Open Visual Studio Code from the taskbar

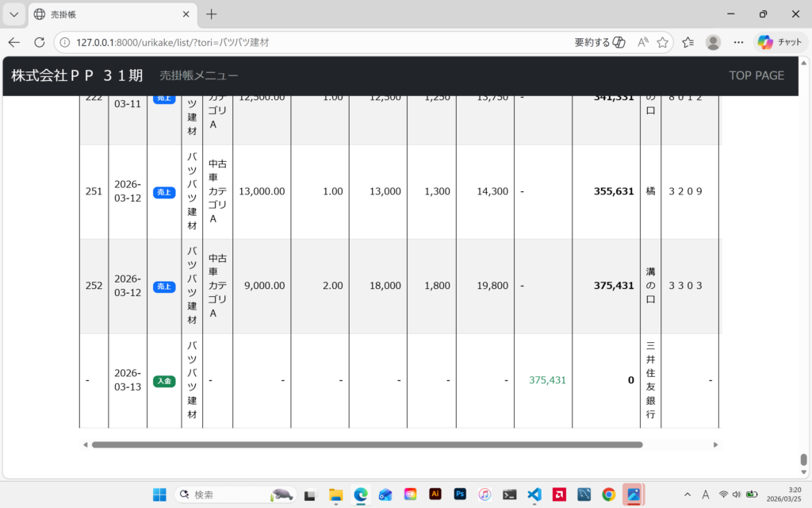534,495
